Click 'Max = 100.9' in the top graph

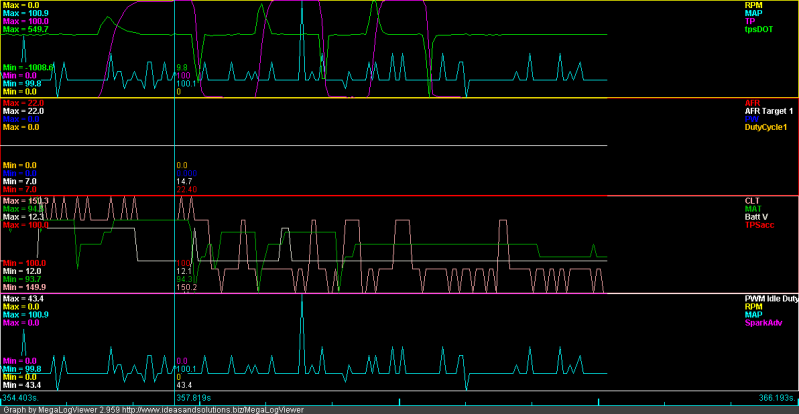[x=25, y=13]
